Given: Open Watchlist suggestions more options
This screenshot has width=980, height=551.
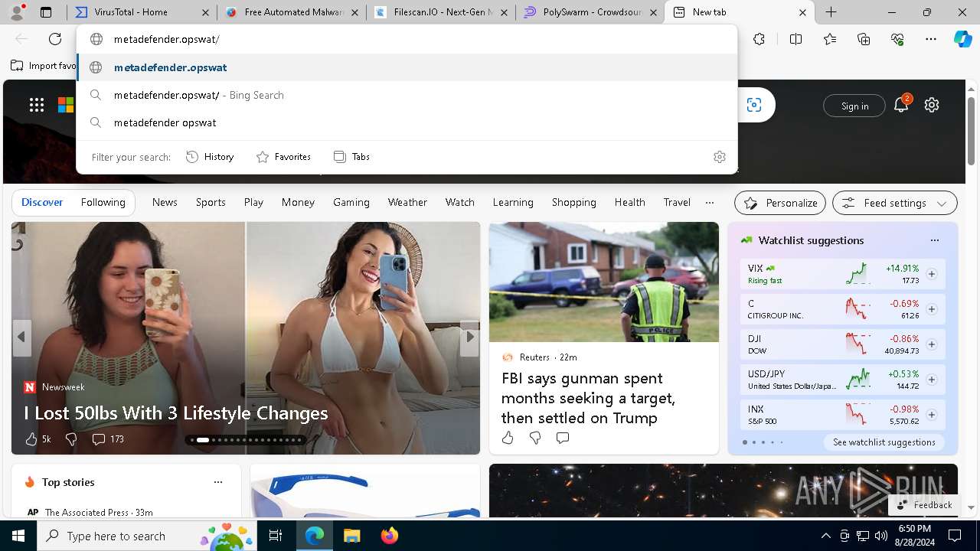Looking at the screenshot, I should tap(934, 240).
